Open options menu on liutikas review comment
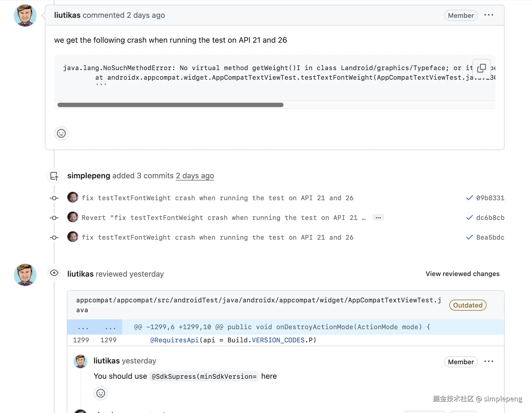The height and width of the screenshot is (413, 532). (x=488, y=362)
